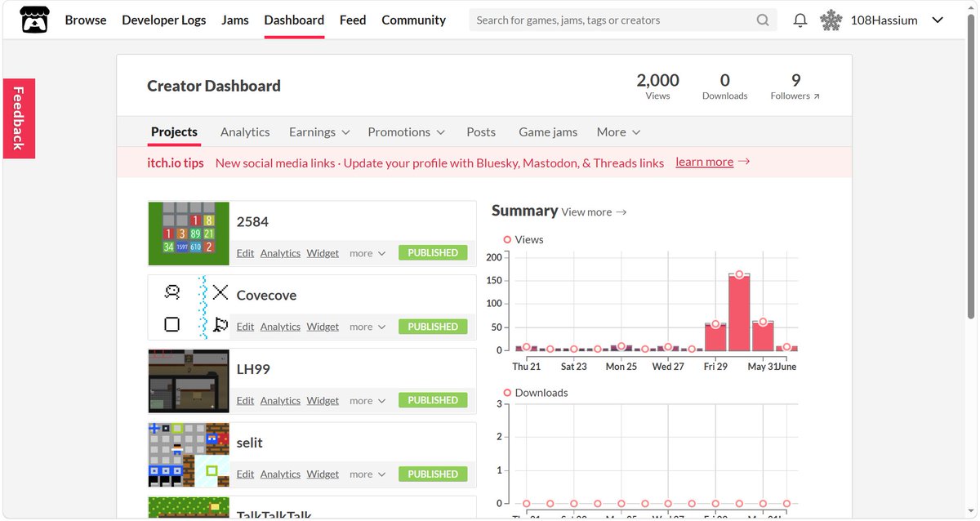Viewport: 980px width, 521px height.
Task: Click the learn more tips link
Action: [x=713, y=162]
